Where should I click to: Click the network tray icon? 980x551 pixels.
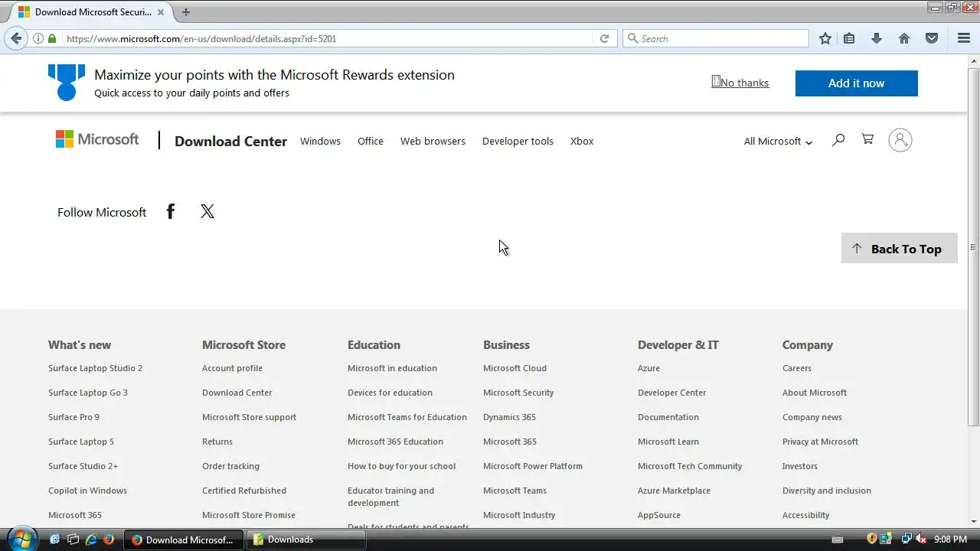(906, 540)
